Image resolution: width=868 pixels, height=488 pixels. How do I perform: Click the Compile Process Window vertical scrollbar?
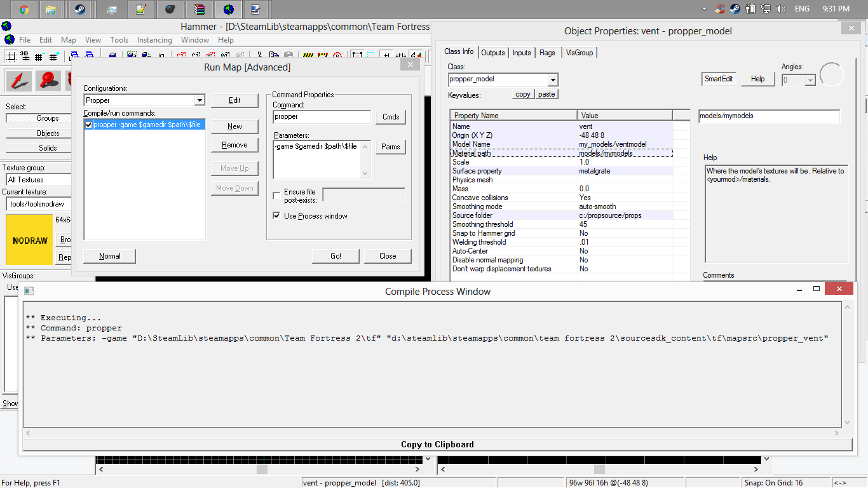[x=846, y=365]
